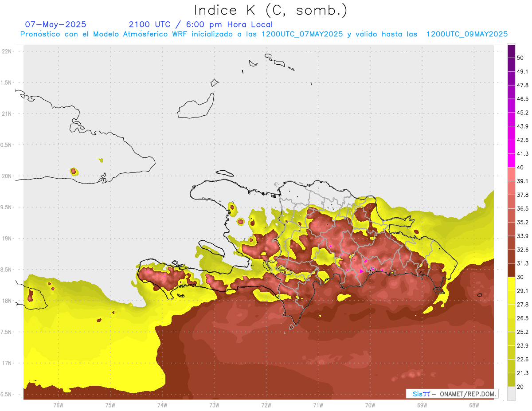The height and width of the screenshot is (411, 532).
Task: Click the colorbar value "35.2"
Action: pyautogui.click(x=523, y=223)
